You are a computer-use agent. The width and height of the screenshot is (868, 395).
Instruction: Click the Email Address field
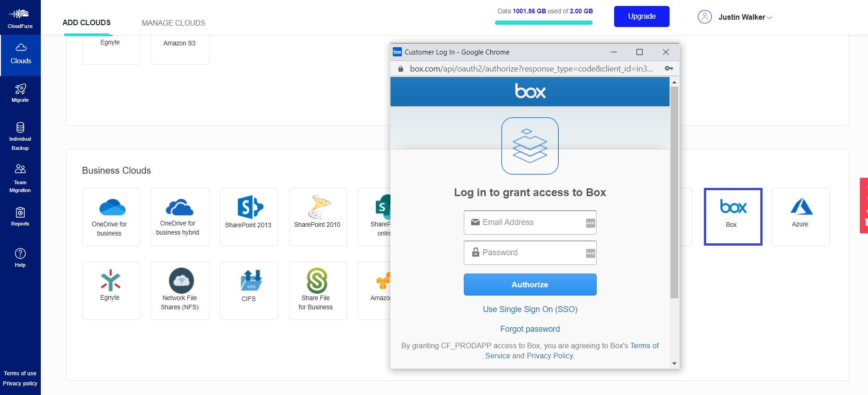(530, 222)
